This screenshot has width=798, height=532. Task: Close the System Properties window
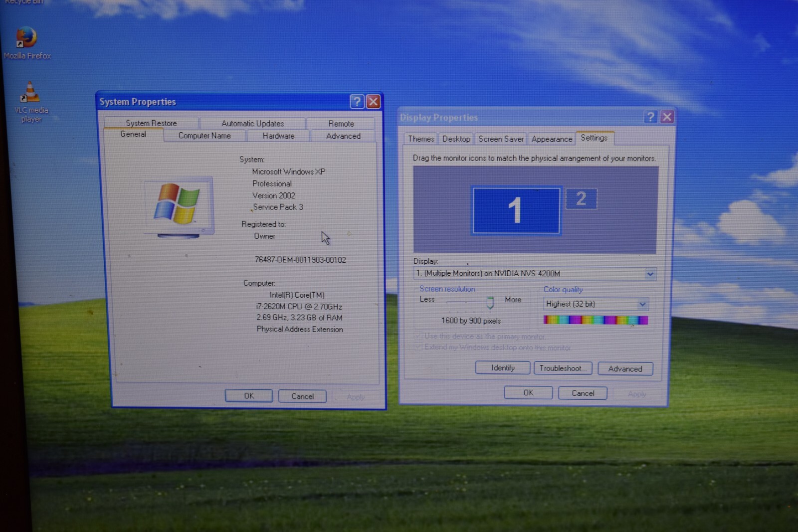(373, 102)
